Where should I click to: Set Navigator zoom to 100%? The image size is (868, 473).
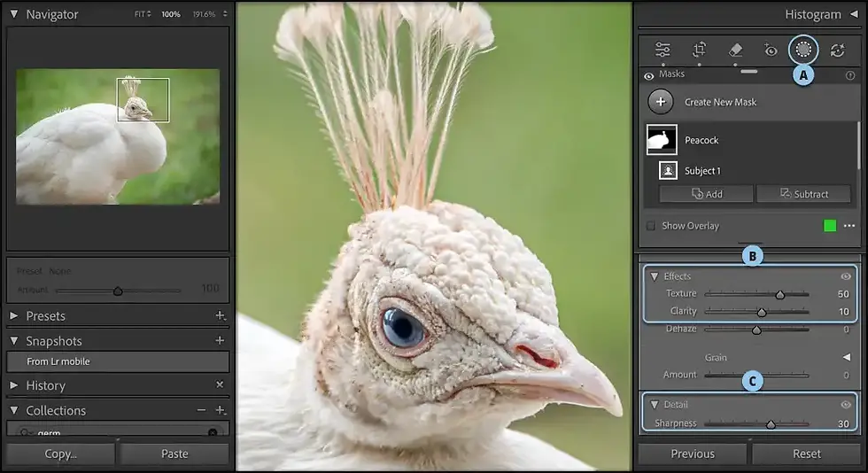(x=171, y=14)
